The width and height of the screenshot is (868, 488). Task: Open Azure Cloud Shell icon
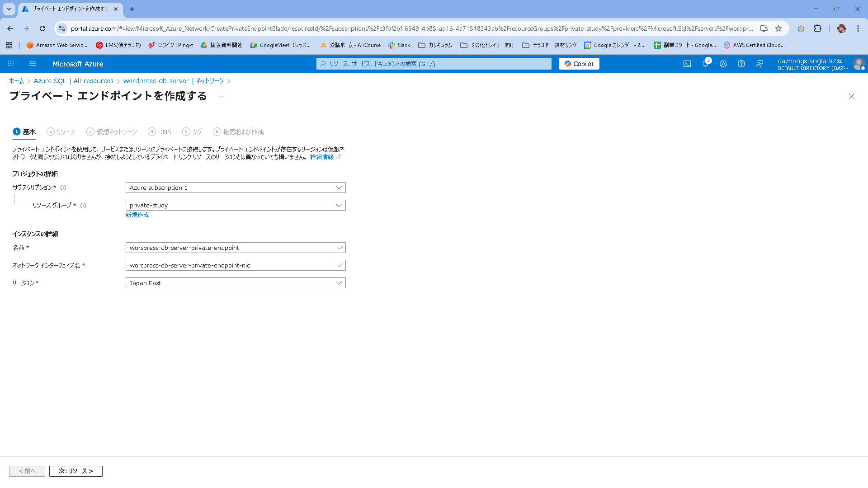(687, 64)
